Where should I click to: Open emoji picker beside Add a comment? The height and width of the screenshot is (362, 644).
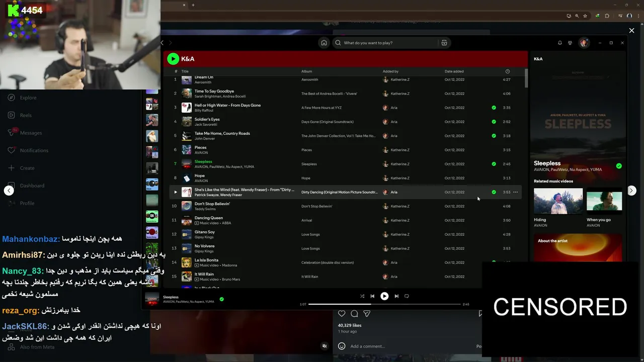(x=342, y=346)
